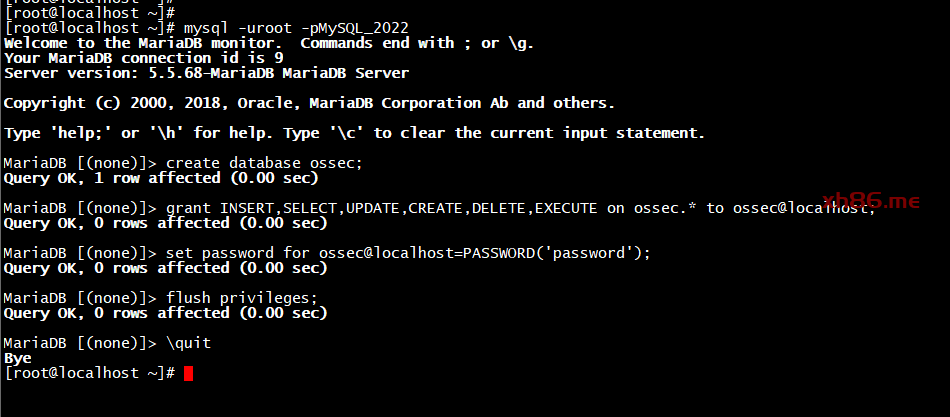Viewport: 950px width, 417px height.
Task: Click the 'Server version: 5.5.68-MariaDB' line
Action: tap(206, 73)
